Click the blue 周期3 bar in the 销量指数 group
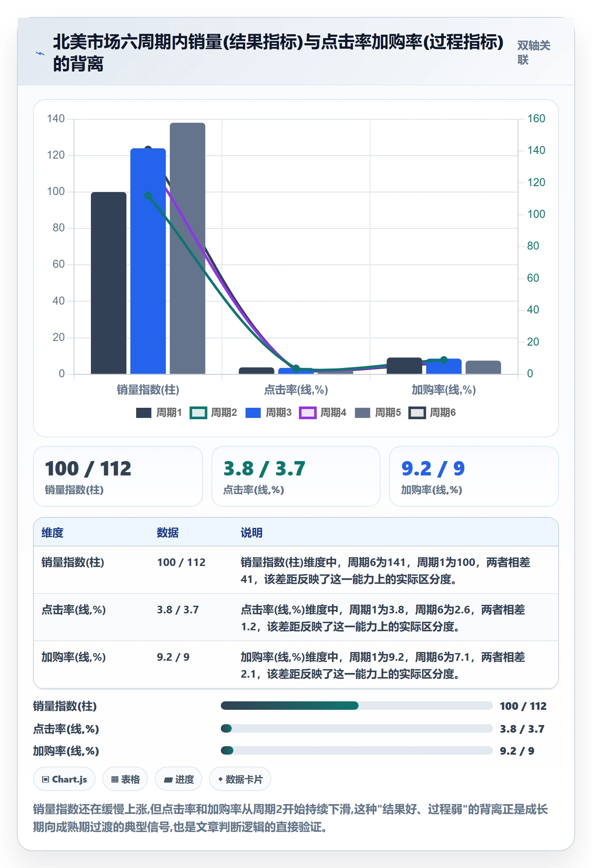Viewport: 592px width, 868px height. (148, 261)
